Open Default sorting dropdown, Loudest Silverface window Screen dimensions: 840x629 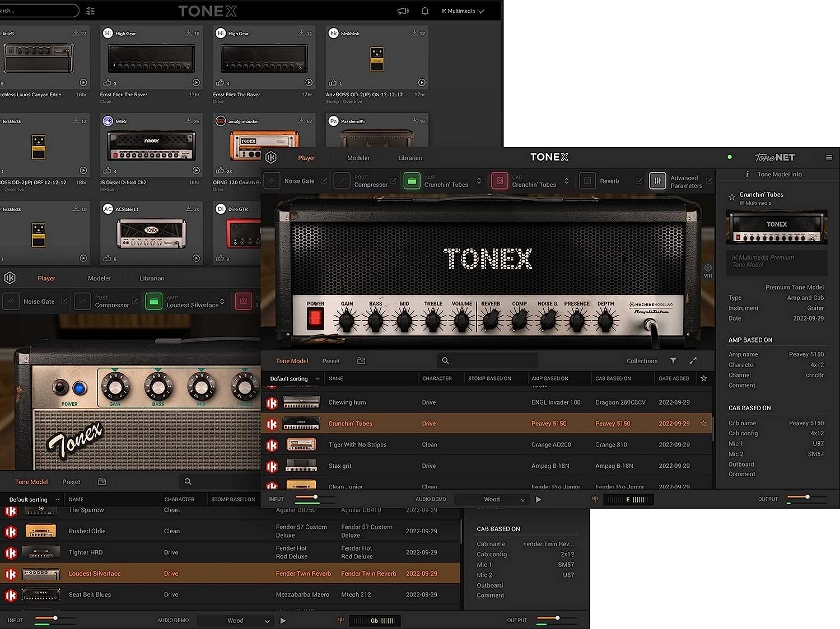click(x=34, y=500)
